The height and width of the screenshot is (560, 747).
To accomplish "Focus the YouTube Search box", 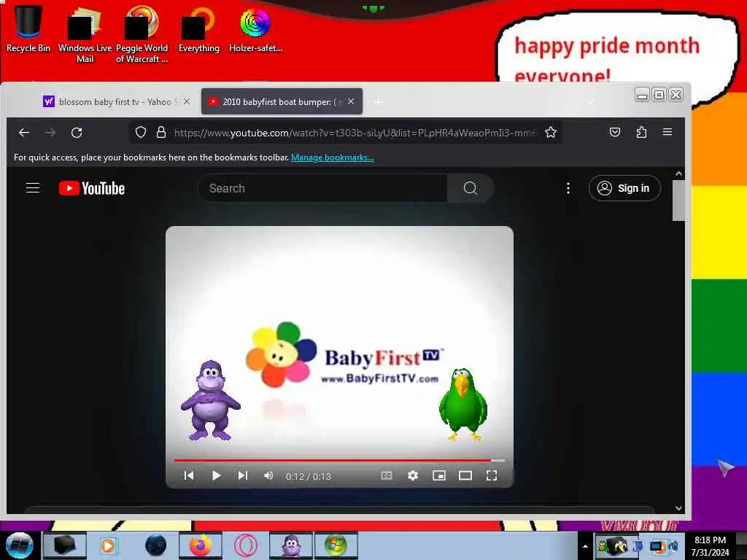I will [x=322, y=188].
